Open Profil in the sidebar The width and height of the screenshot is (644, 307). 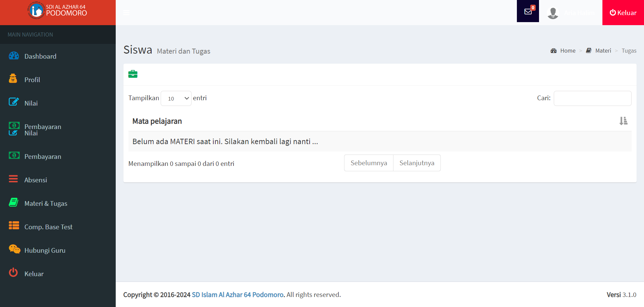click(32, 80)
